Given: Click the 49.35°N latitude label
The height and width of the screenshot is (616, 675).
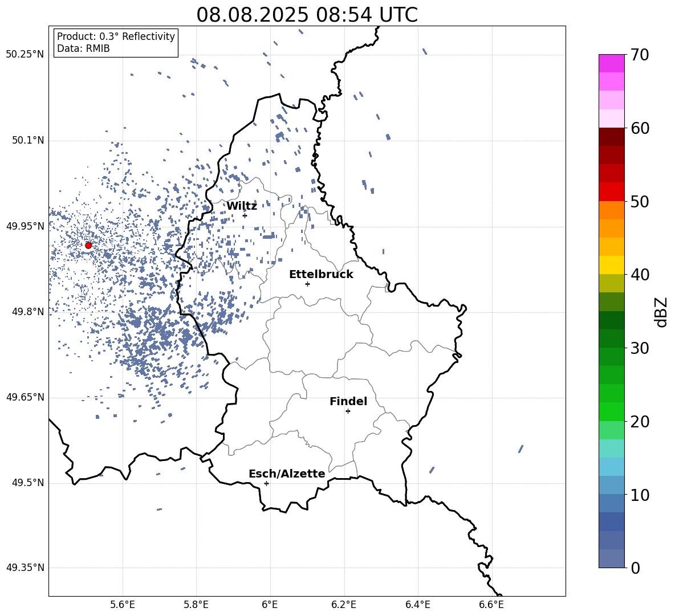Looking at the screenshot, I should pos(25,568).
